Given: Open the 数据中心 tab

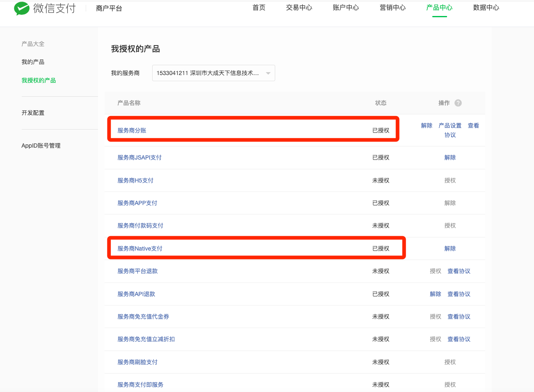Looking at the screenshot, I should (486, 8).
